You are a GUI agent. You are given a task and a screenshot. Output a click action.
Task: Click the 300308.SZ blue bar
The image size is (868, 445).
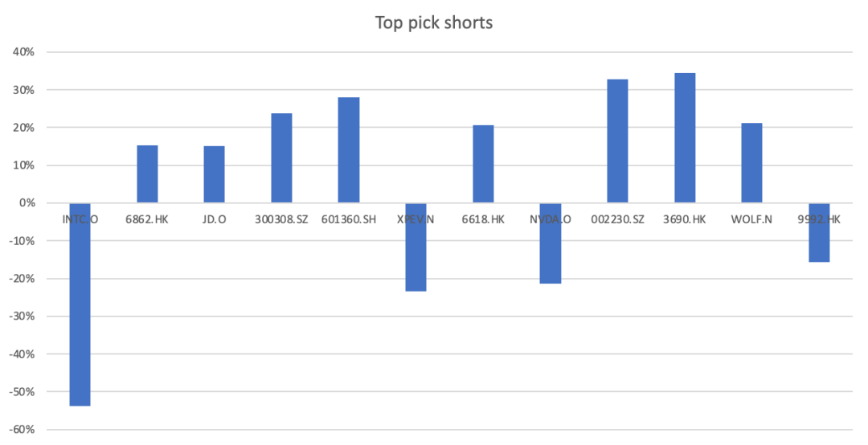[281, 158]
